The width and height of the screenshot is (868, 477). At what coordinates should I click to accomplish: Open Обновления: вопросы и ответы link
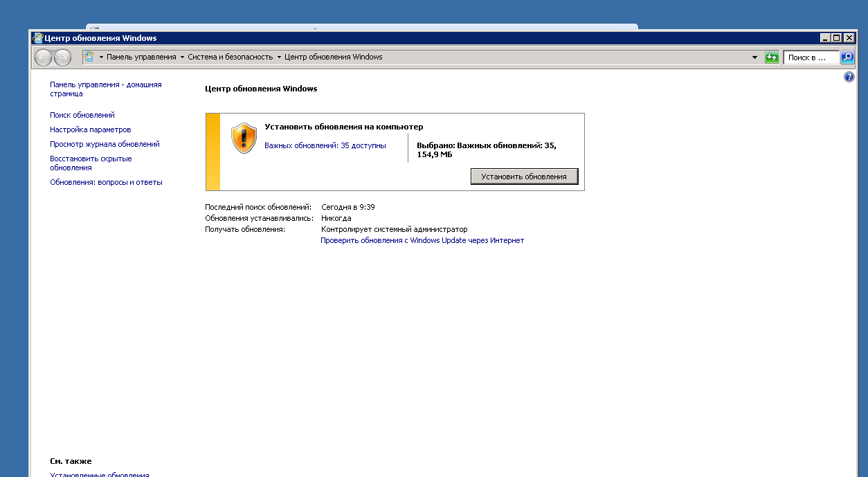click(x=106, y=182)
